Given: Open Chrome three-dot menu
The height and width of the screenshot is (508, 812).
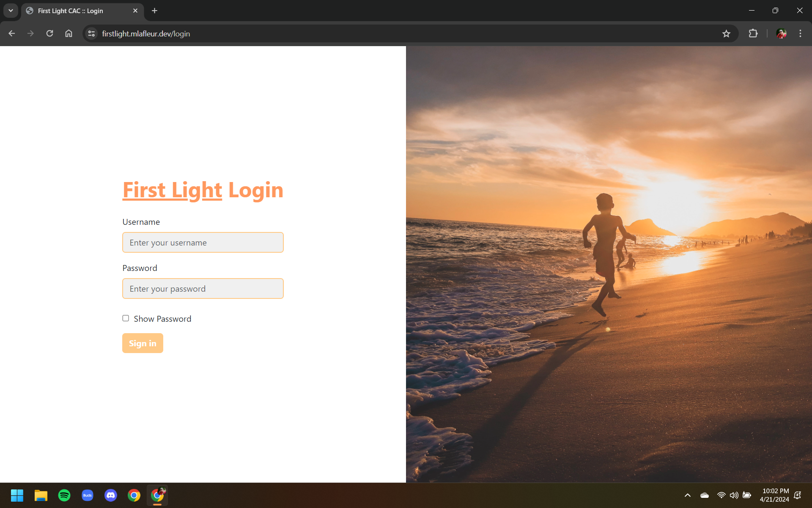Looking at the screenshot, I should 800,33.
